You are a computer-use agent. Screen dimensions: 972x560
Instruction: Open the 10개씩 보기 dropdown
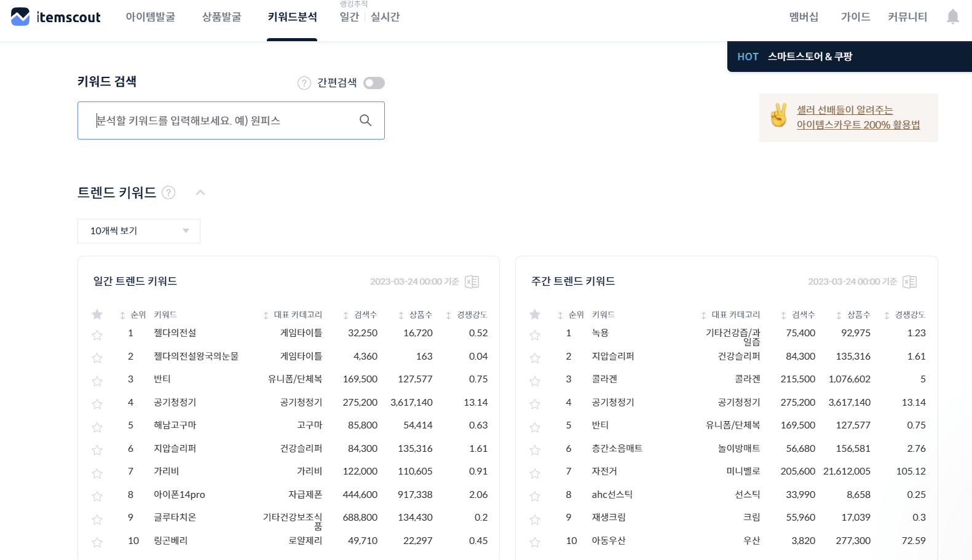tap(139, 231)
